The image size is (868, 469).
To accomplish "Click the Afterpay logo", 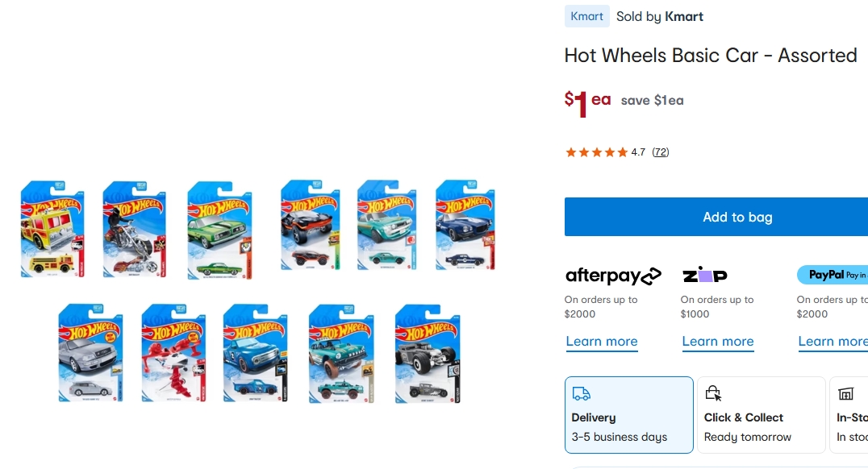I will pyautogui.click(x=613, y=276).
